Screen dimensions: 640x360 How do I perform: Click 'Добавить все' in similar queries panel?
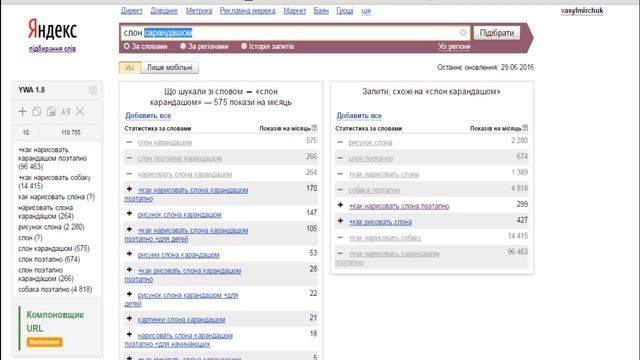click(359, 116)
